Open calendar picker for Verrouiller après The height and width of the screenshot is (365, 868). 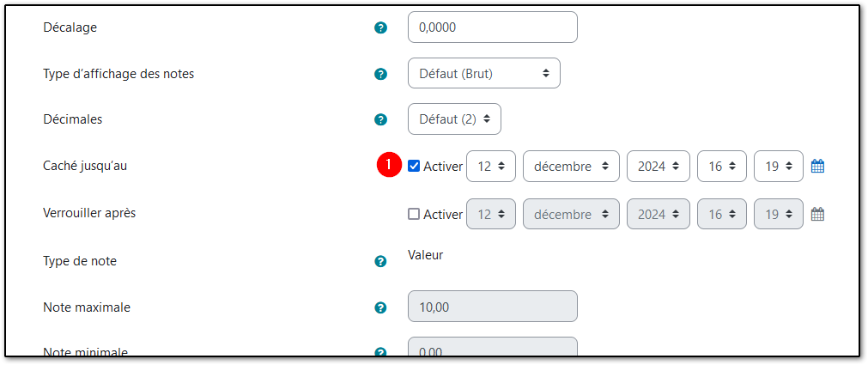coord(817,214)
